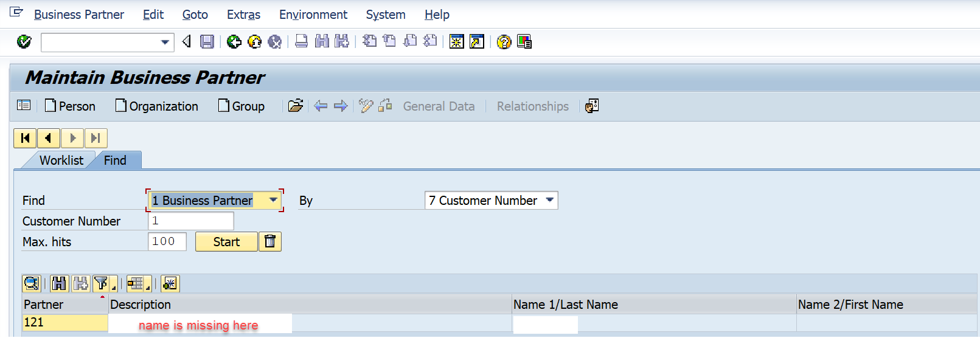This screenshot has width=980, height=338.
Task: Create a new Organization
Action: coord(157,106)
